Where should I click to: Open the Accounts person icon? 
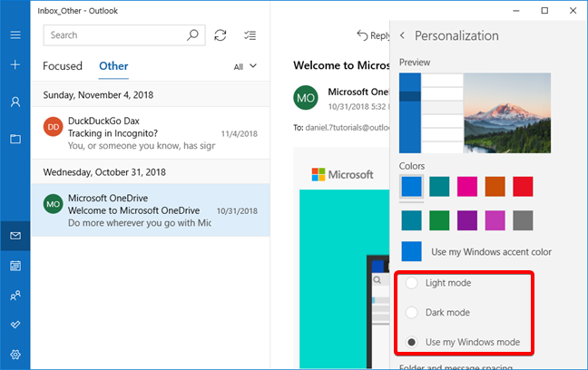[x=15, y=102]
